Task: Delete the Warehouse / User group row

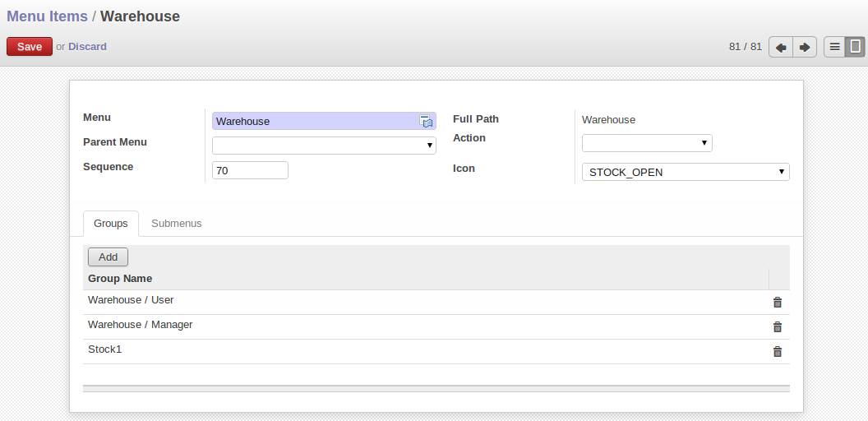Action: tap(777, 303)
